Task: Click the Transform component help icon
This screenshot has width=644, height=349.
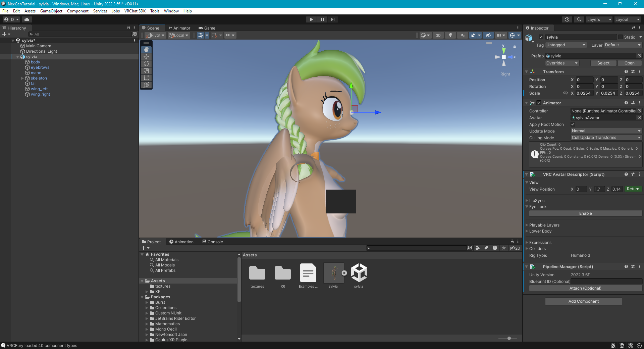Action: point(626,71)
